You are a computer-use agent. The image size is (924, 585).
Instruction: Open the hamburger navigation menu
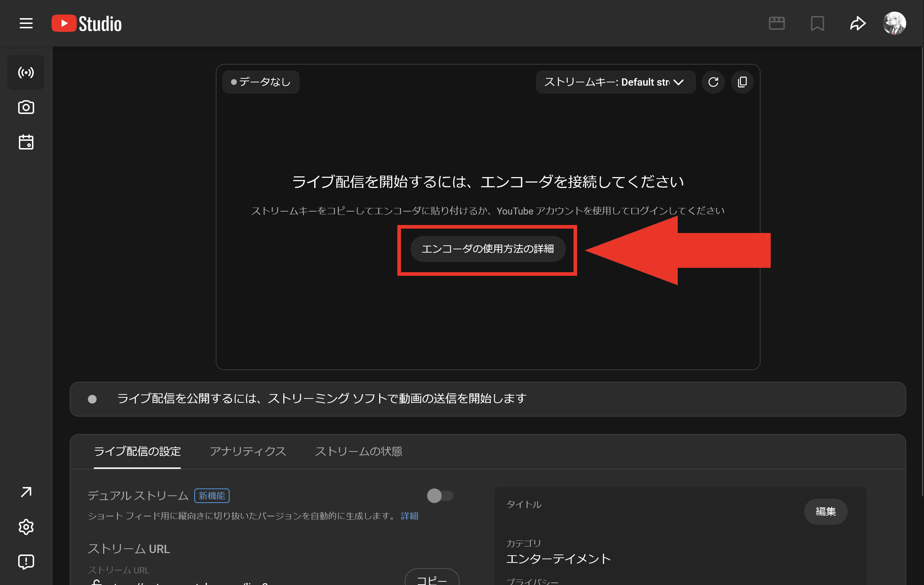click(x=26, y=23)
